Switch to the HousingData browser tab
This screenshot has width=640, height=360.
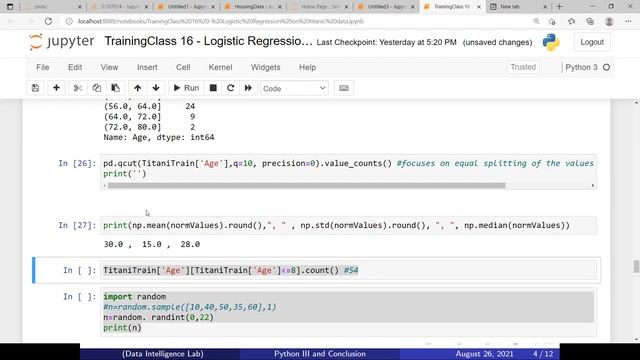pyautogui.click(x=253, y=7)
